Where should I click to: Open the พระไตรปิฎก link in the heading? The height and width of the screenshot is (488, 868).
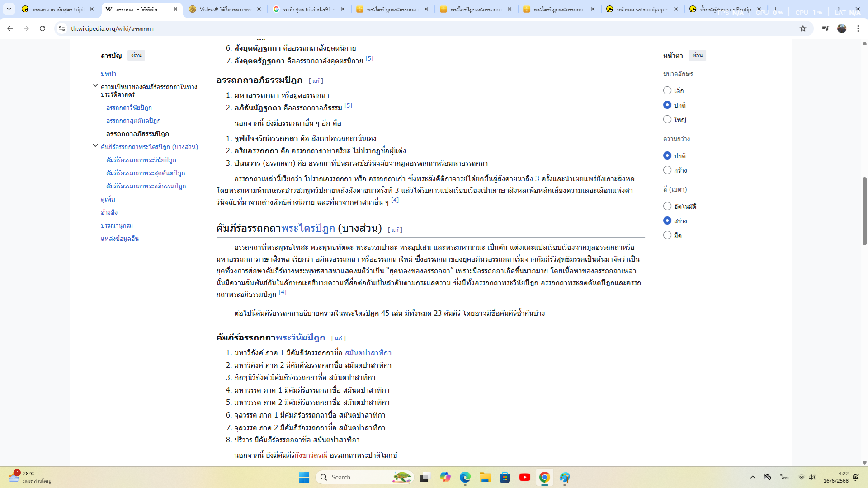pyautogui.click(x=308, y=229)
